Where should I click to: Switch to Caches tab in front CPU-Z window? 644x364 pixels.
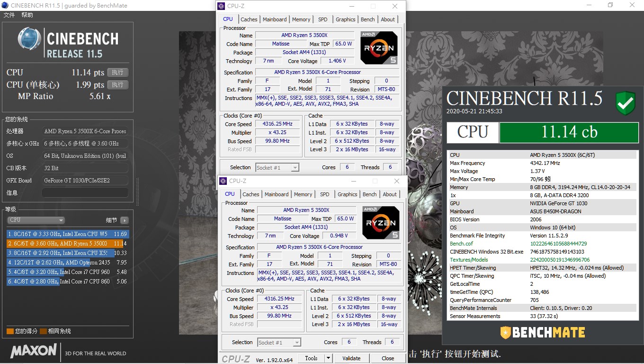click(x=250, y=194)
